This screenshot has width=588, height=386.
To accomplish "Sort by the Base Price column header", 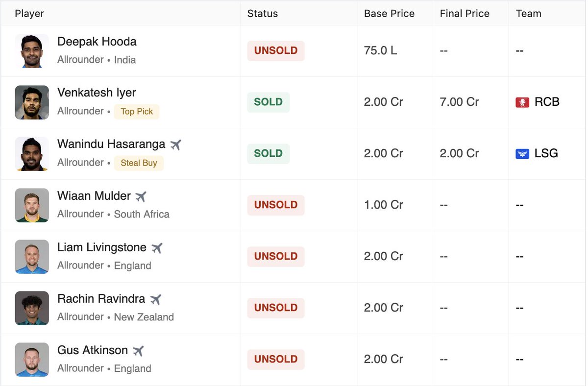I will [389, 14].
